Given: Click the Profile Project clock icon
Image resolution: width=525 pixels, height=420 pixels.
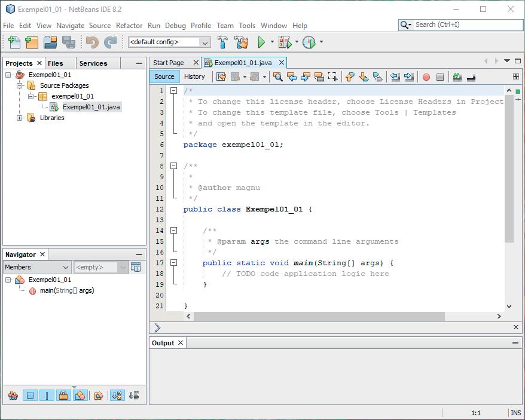Looking at the screenshot, I should [309, 42].
